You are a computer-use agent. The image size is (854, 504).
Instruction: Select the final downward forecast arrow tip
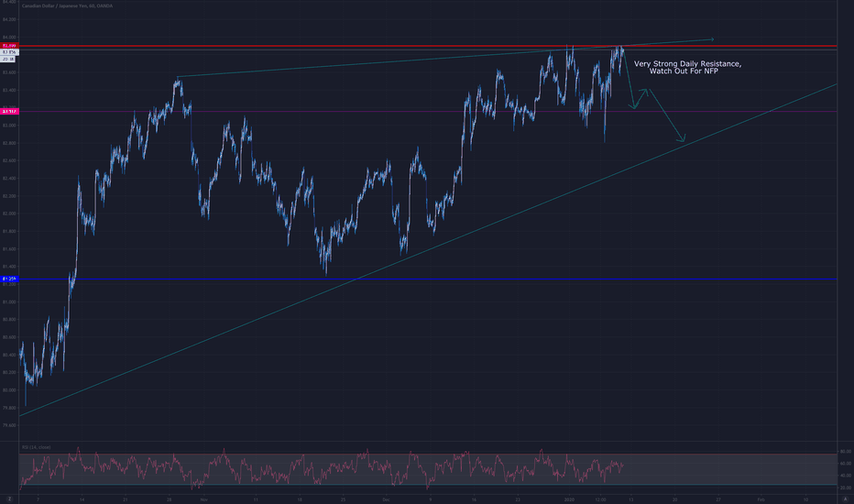[x=683, y=140]
